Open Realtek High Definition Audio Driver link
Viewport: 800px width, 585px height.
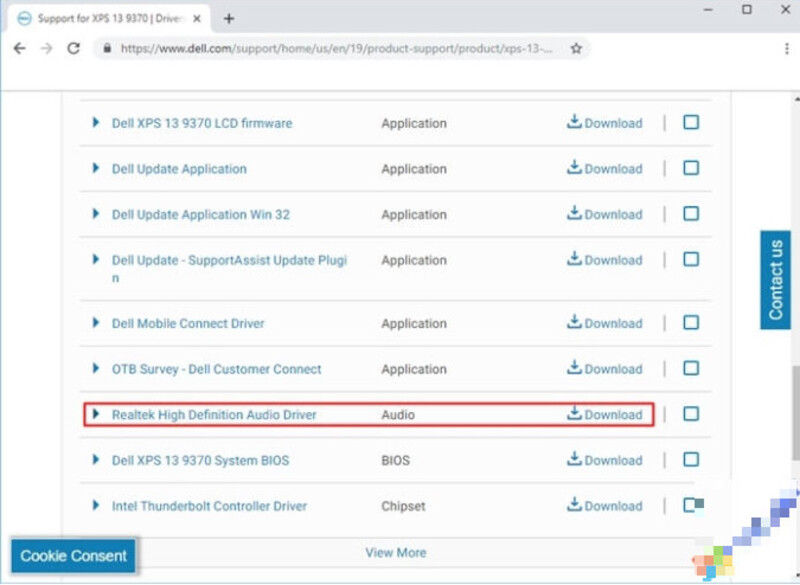[x=214, y=415]
